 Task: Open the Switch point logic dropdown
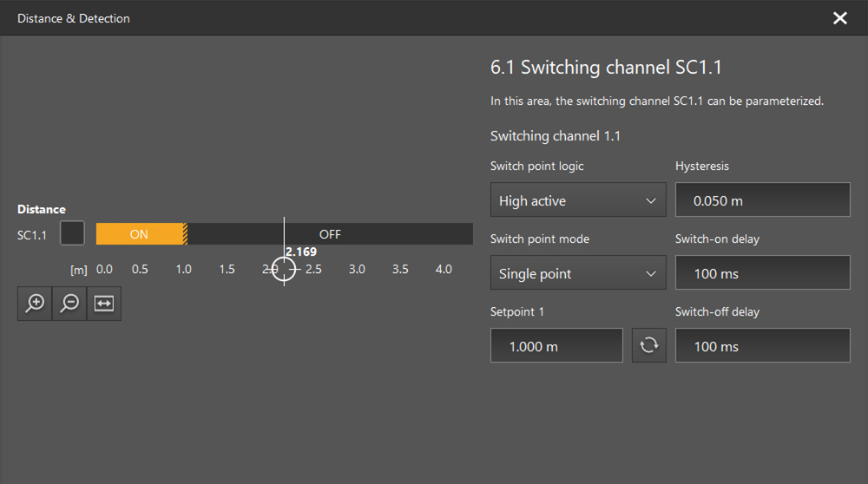pos(577,200)
